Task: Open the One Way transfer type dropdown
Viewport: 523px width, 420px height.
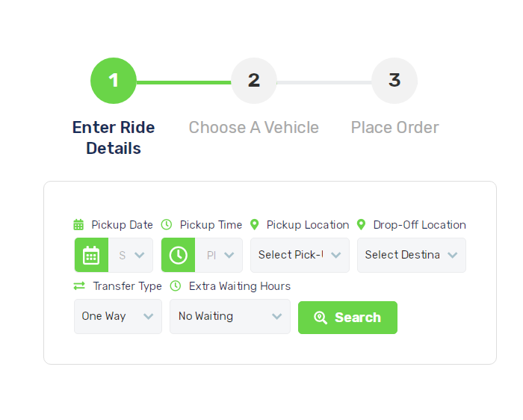Action: pos(117,316)
